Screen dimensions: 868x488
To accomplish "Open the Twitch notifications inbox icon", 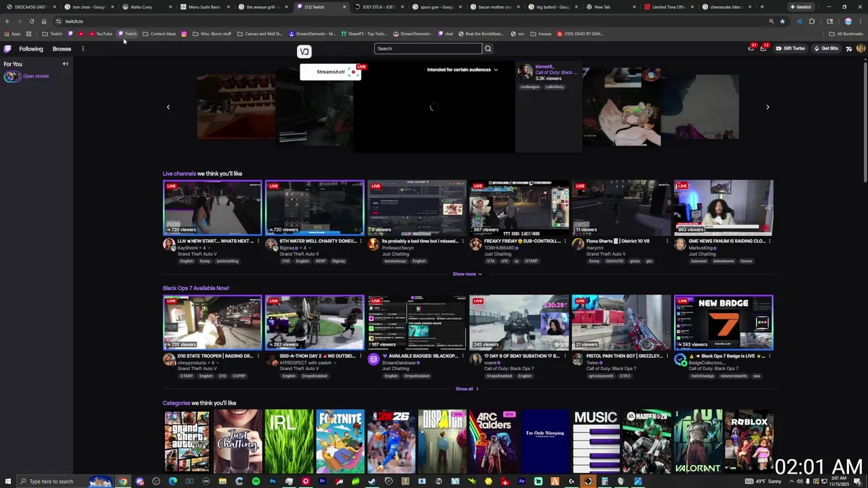I will click(x=751, y=48).
